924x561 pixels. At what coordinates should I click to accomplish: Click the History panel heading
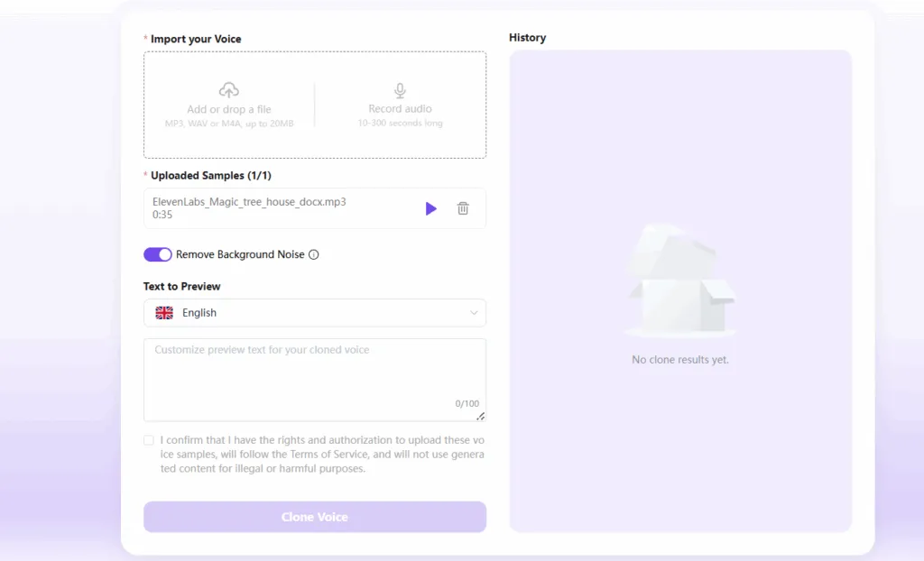point(527,38)
